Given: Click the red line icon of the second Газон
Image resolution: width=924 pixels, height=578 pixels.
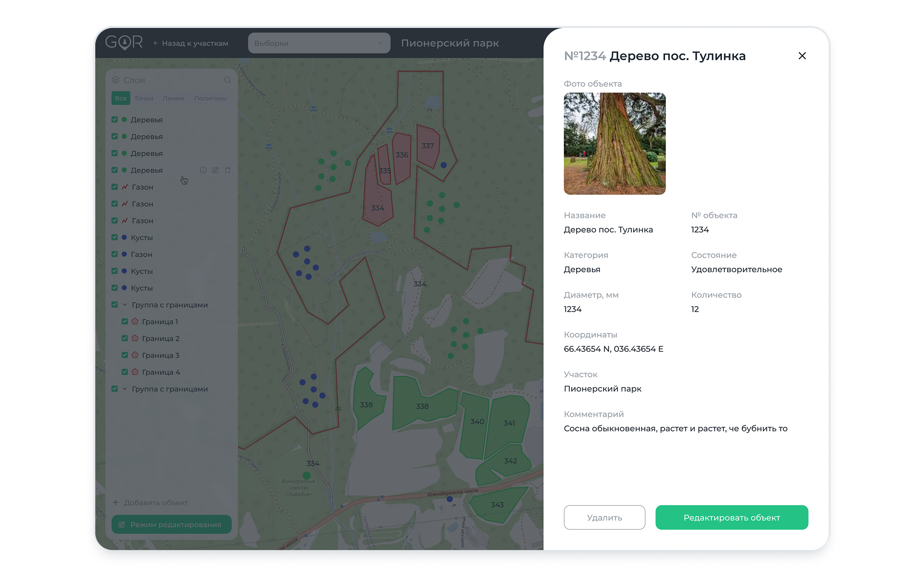Looking at the screenshot, I should [125, 204].
